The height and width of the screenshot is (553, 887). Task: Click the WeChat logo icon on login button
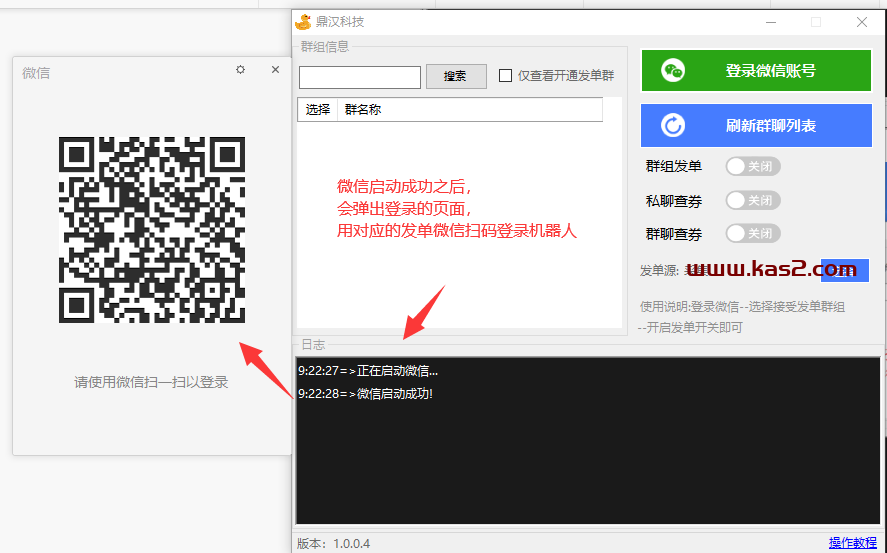click(x=673, y=71)
